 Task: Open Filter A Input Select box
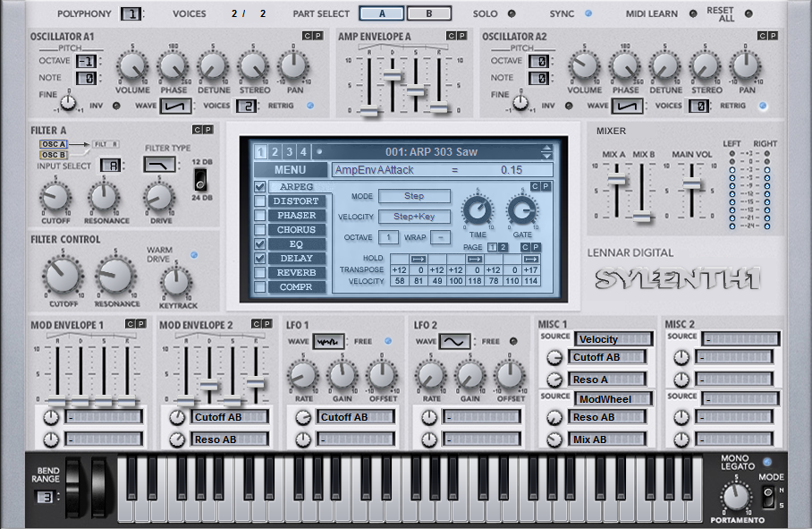click(x=110, y=166)
